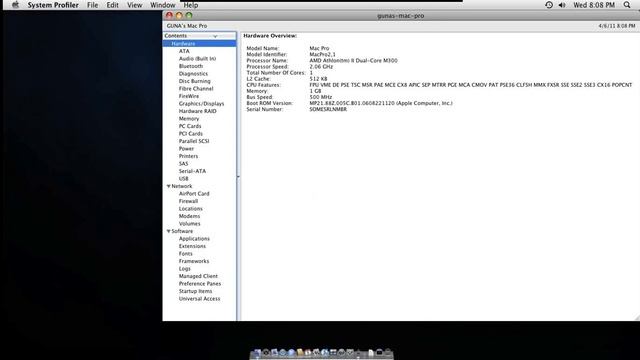640x360 pixels.
Task: Select Firewall under Network
Action: pos(188,201)
